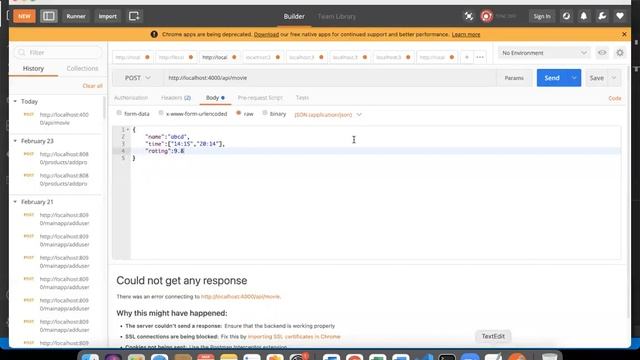Open Manage Environments gear icon
This screenshot has width=640, height=360.
[620, 53]
